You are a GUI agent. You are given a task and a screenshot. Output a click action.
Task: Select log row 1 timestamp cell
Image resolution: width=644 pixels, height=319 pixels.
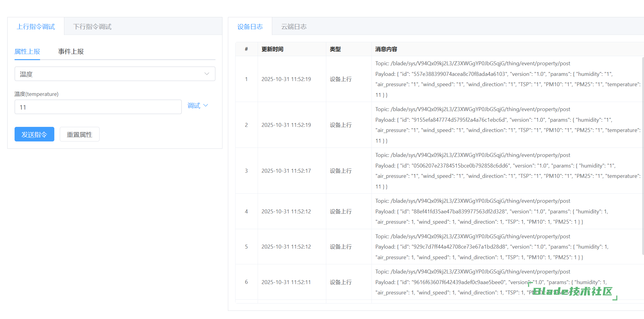tap(286, 79)
